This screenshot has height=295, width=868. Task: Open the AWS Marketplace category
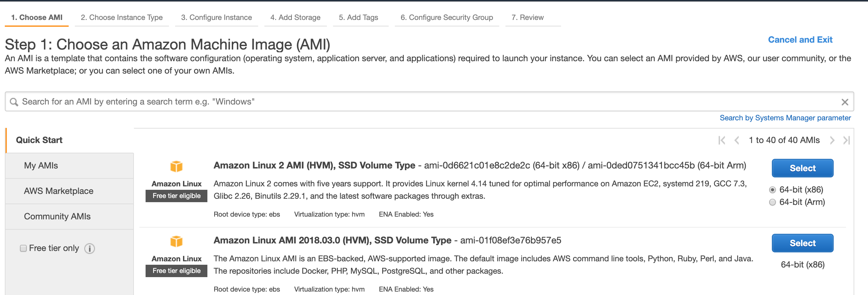pos(70,191)
